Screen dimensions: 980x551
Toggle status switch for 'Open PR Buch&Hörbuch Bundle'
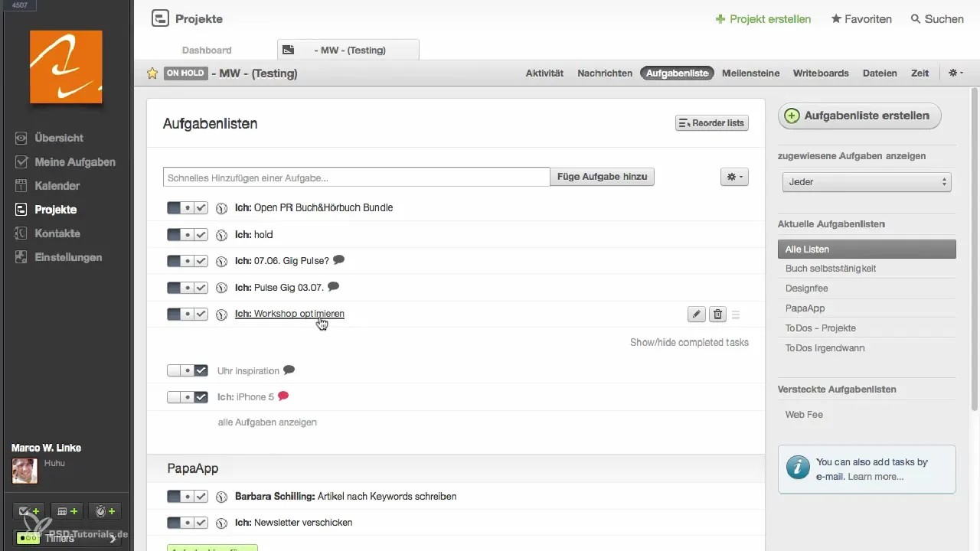pos(187,208)
